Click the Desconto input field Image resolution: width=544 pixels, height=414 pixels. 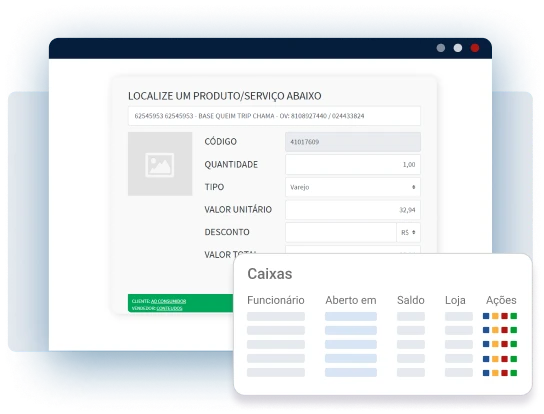coord(341,233)
